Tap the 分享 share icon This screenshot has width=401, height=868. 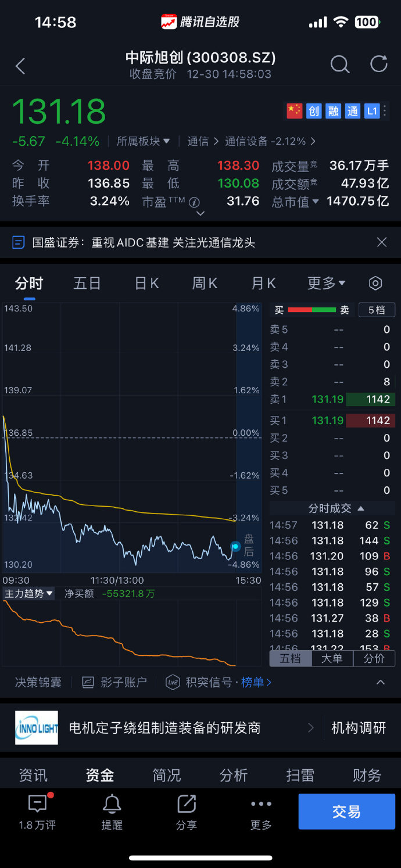[187, 804]
